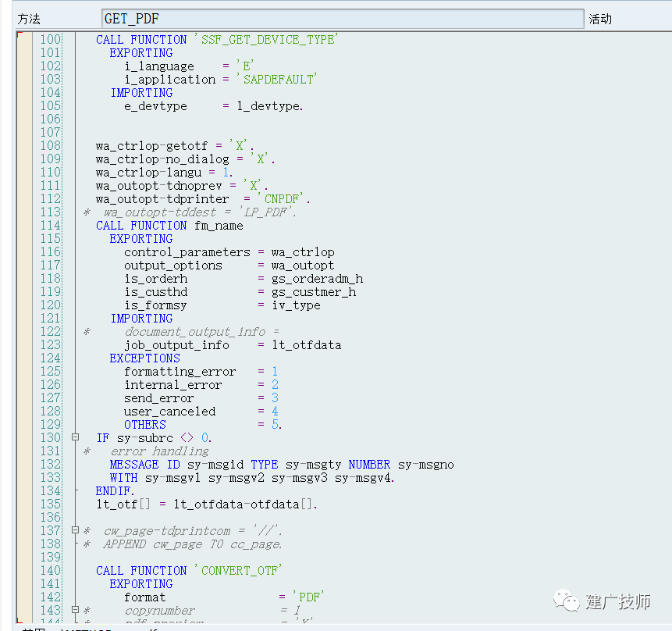Click MESSAGE keyword on line 132
The image size is (672, 631).
(134, 465)
